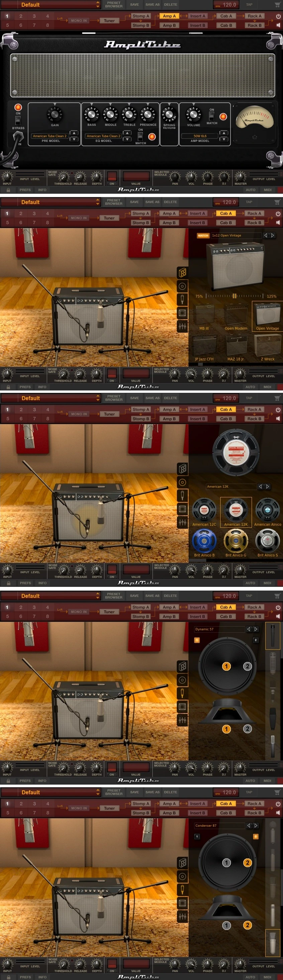Click the lock icon beside PREFS below the amp head
The image size is (283, 980).
coord(8,190)
